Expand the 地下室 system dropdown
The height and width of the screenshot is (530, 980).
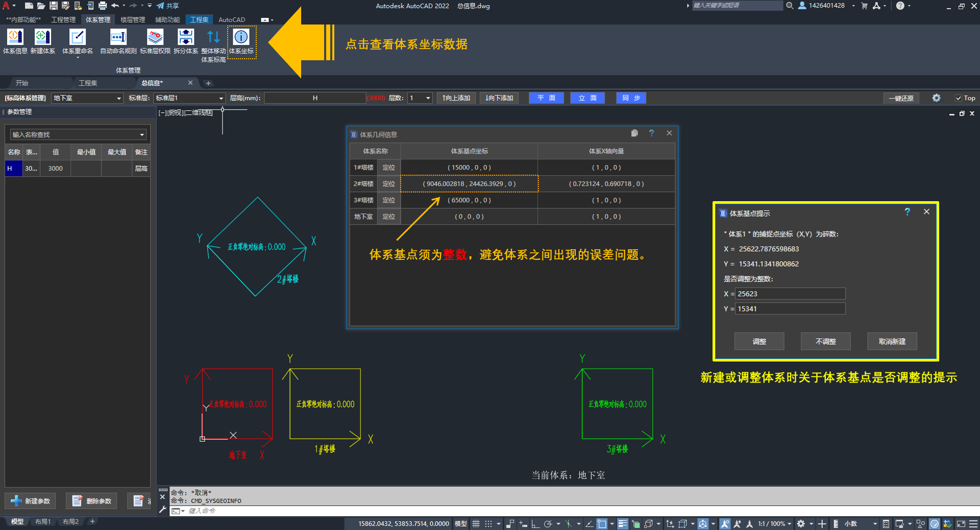118,98
